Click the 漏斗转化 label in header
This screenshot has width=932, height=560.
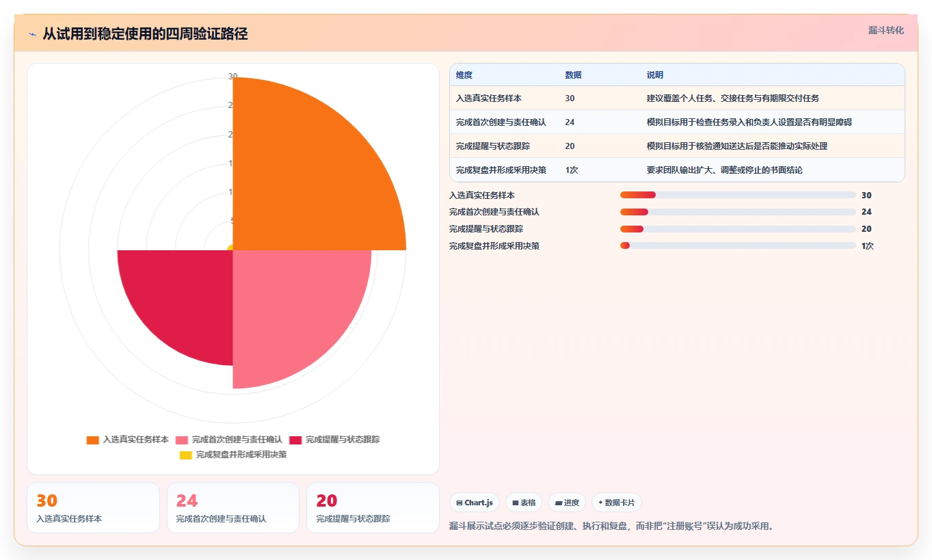pyautogui.click(x=886, y=31)
